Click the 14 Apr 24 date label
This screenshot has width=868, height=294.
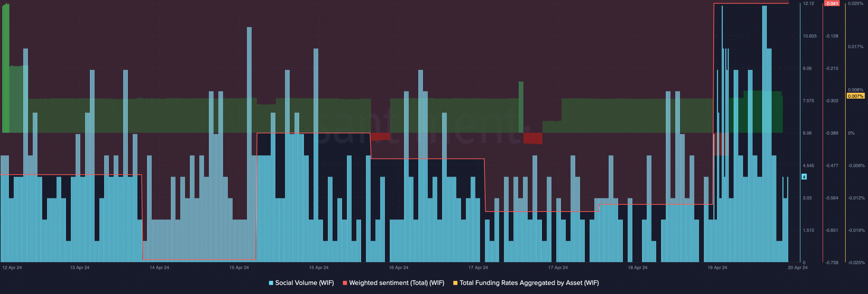click(159, 268)
